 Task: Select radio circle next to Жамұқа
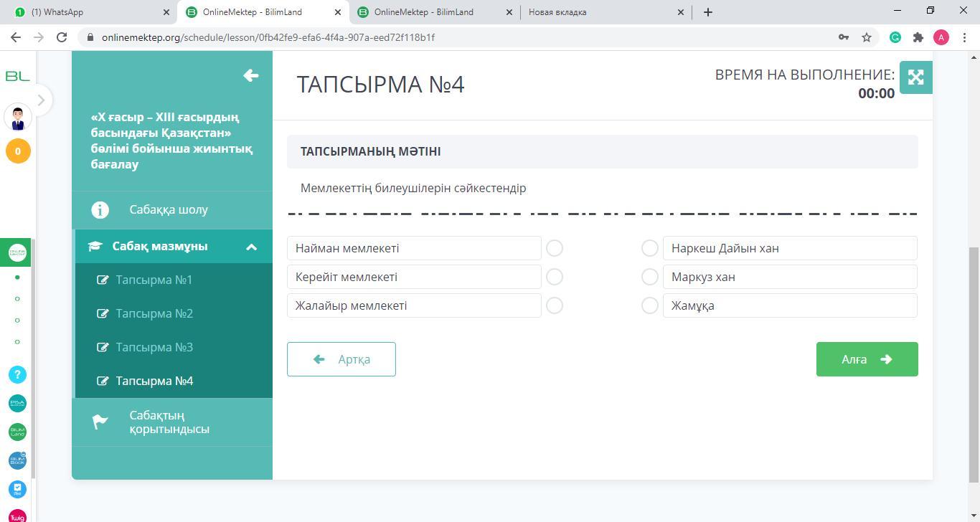[x=650, y=305]
